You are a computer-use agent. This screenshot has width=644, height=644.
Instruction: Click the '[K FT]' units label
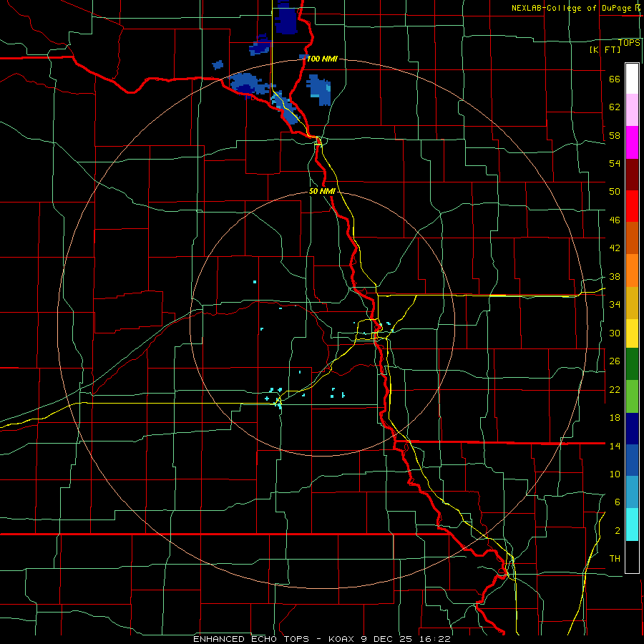tap(605, 50)
